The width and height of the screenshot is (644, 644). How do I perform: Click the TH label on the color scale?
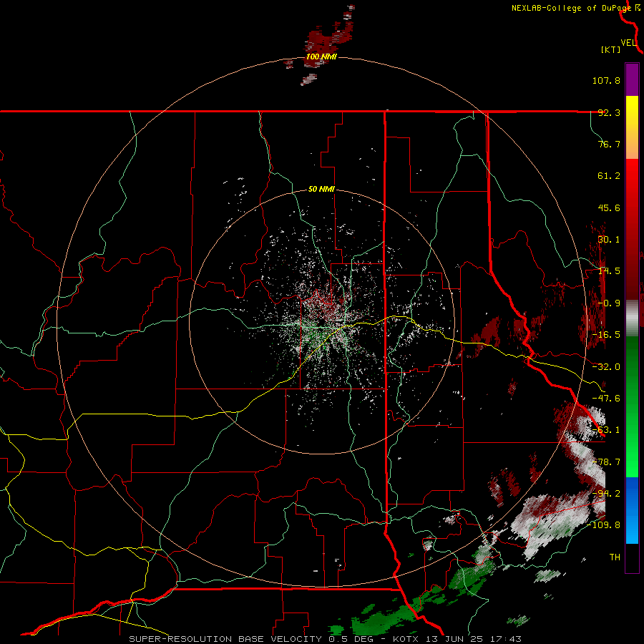click(615, 557)
